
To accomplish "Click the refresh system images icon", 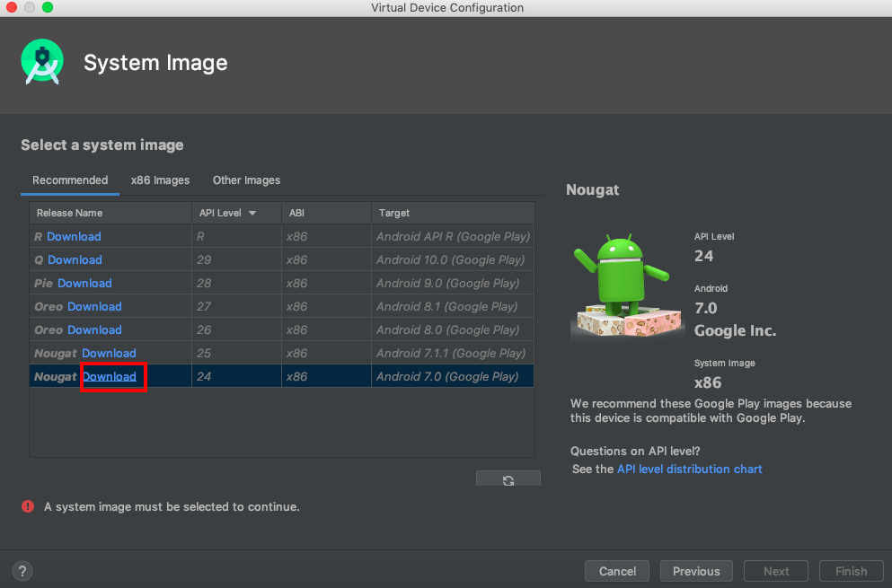I will coord(508,479).
